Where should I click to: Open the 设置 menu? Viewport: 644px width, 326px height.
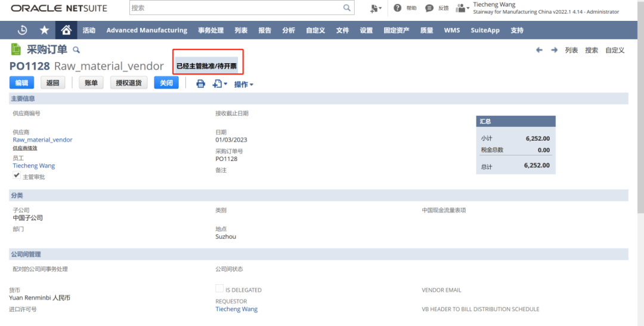tap(366, 30)
